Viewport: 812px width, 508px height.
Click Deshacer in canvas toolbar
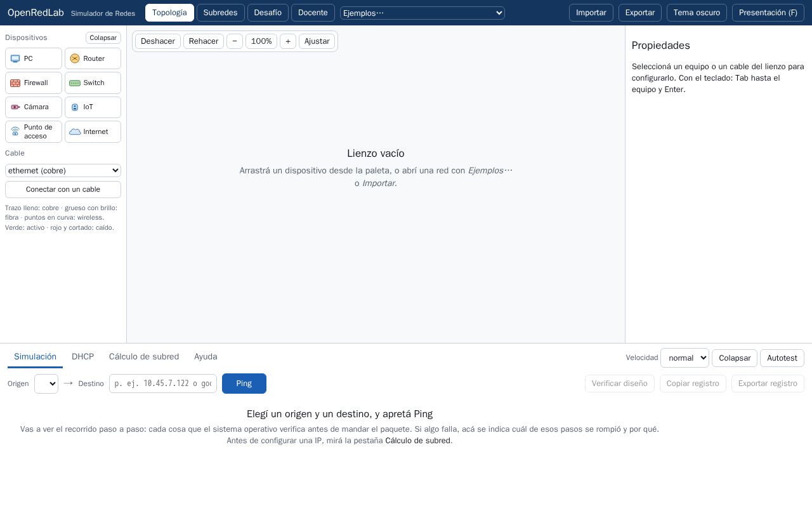pyautogui.click(x=158, y=41)
